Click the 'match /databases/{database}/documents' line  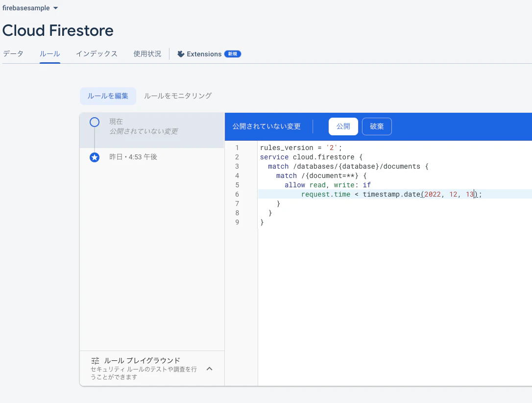click(348, 166)
